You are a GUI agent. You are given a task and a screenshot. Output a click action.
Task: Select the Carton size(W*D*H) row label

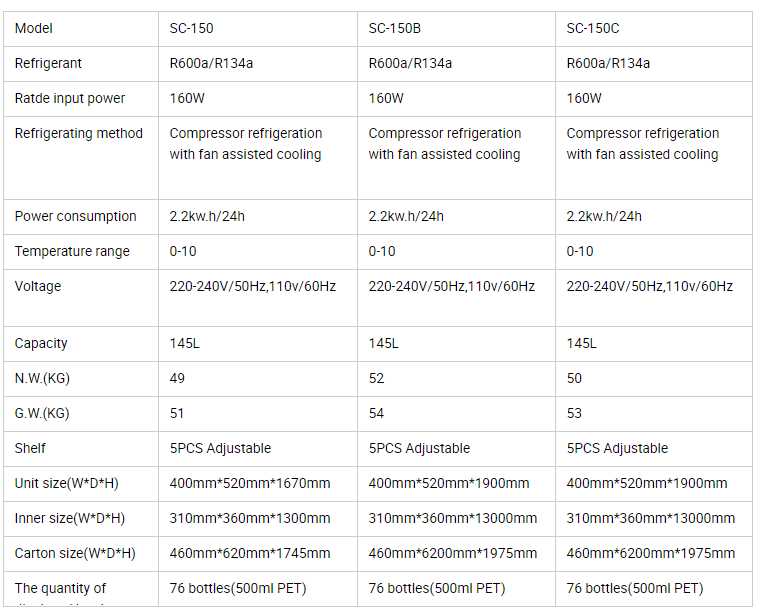tap(75, 554)
